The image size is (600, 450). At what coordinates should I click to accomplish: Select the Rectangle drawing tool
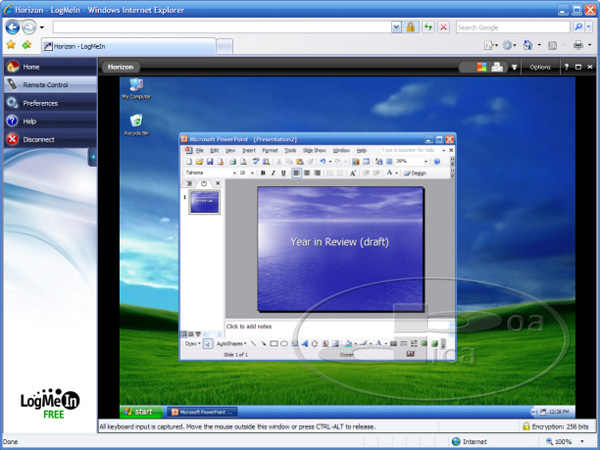point(273,343)
